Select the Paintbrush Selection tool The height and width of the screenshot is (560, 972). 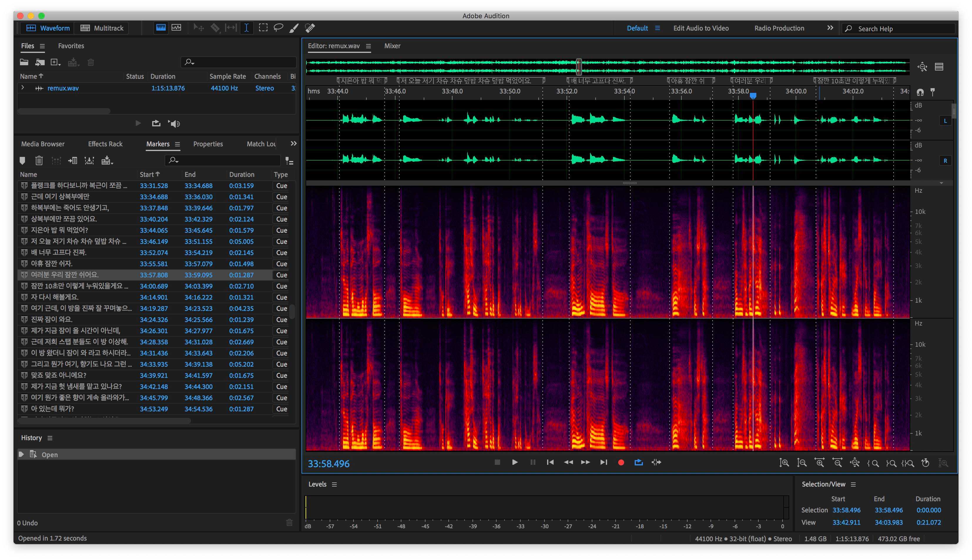(x=294, y=28)
